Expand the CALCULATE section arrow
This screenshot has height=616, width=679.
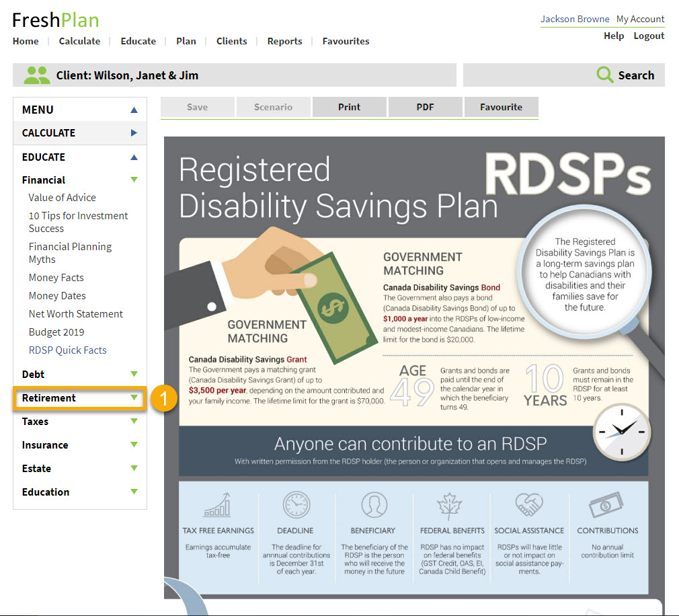(134, 133)
